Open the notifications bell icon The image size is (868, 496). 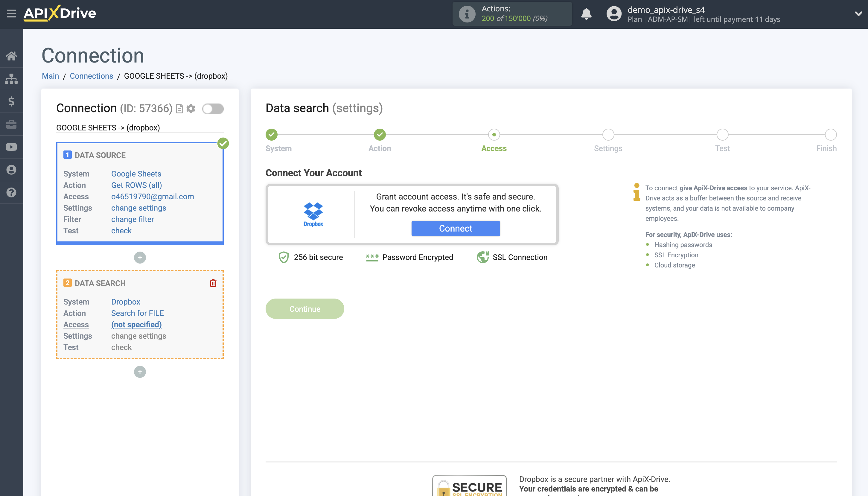586,14
